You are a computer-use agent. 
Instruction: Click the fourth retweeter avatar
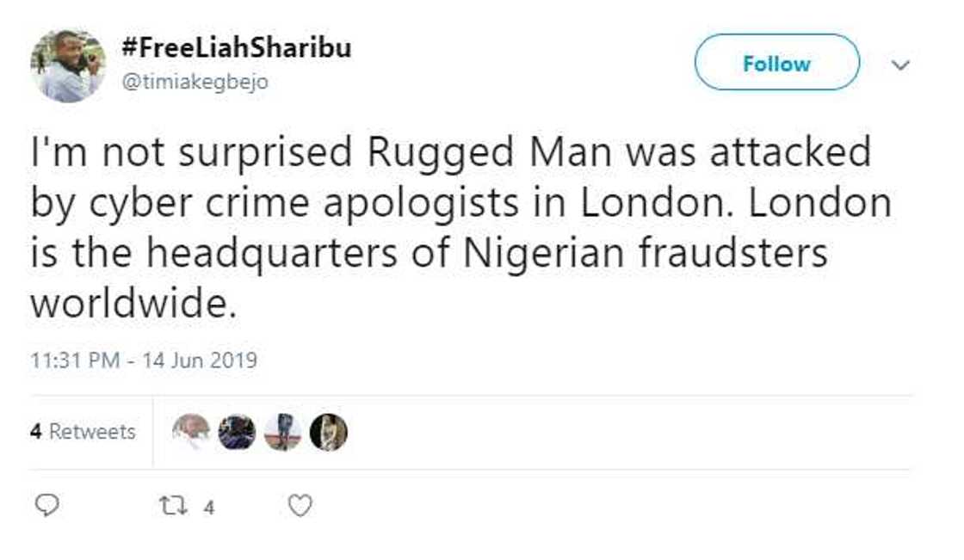[x=328, y=432]
